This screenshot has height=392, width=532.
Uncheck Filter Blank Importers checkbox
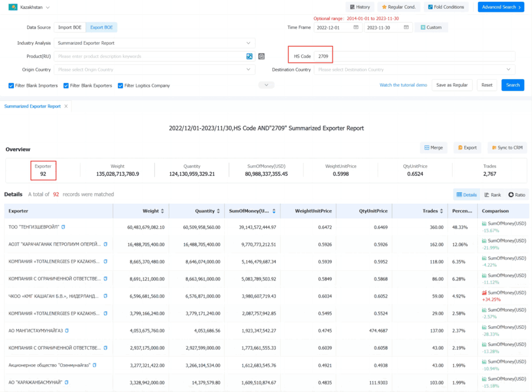tap(11, 86)
